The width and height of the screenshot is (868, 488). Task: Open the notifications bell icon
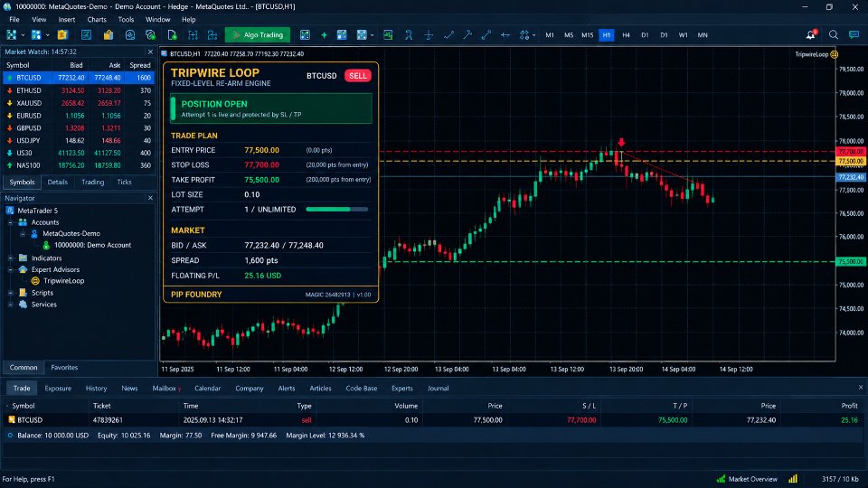[x=811, y=34]
